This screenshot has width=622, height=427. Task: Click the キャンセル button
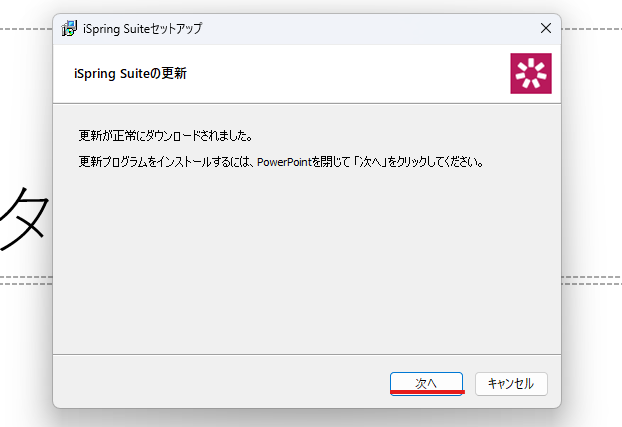[x=511, y=383]
